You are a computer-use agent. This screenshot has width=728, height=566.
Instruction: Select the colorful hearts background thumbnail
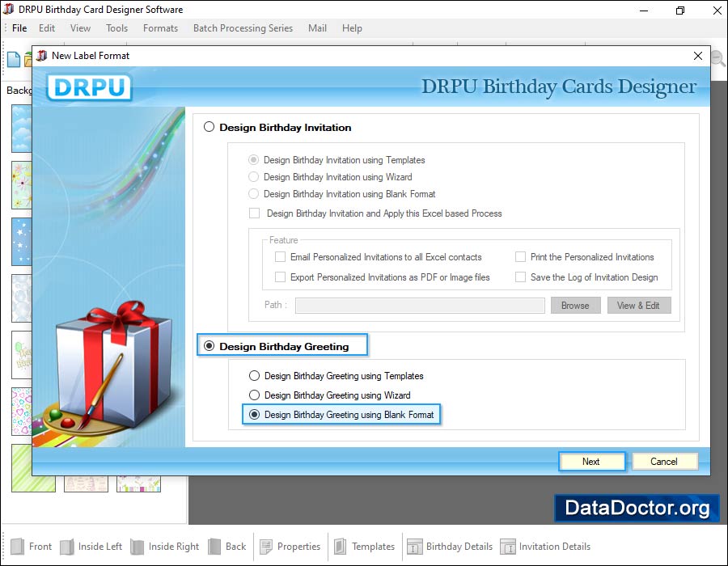tap(21, 412)
